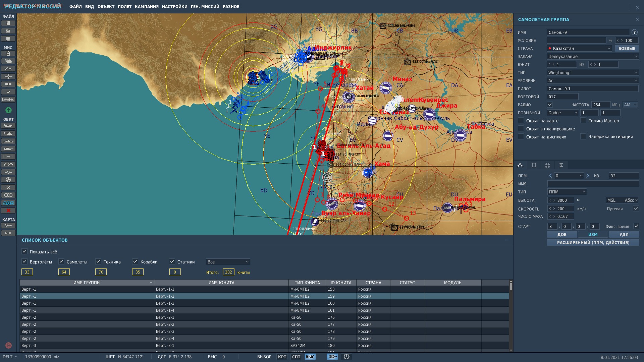Screen dimensions: 644x362
Task: Select the ship group placement tool
Action: click(8, 141)
